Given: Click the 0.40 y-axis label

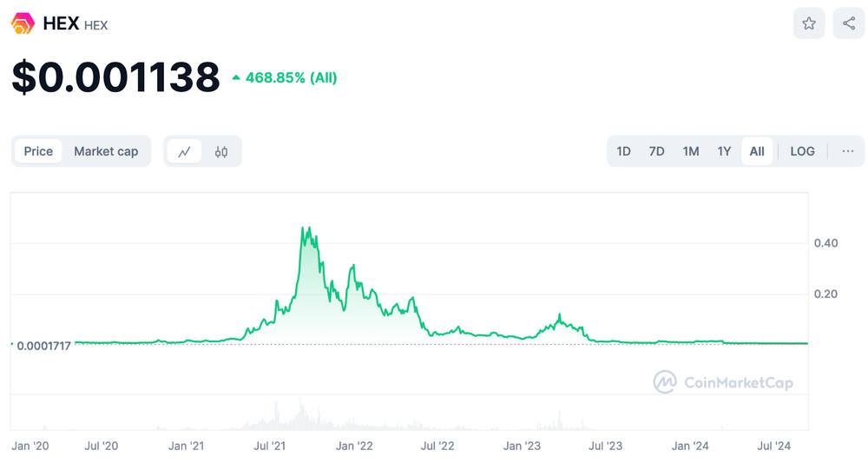Looking at the screenshot, I should [825, 243].
